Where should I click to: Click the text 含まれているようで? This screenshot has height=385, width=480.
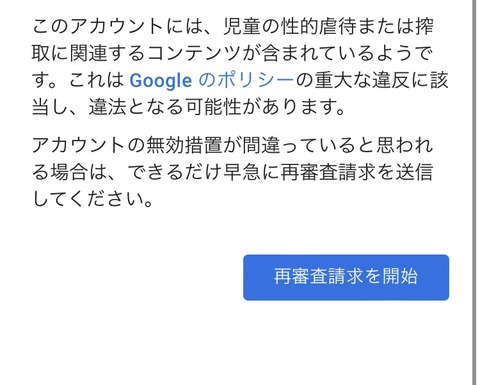click(x=347, y=53)
